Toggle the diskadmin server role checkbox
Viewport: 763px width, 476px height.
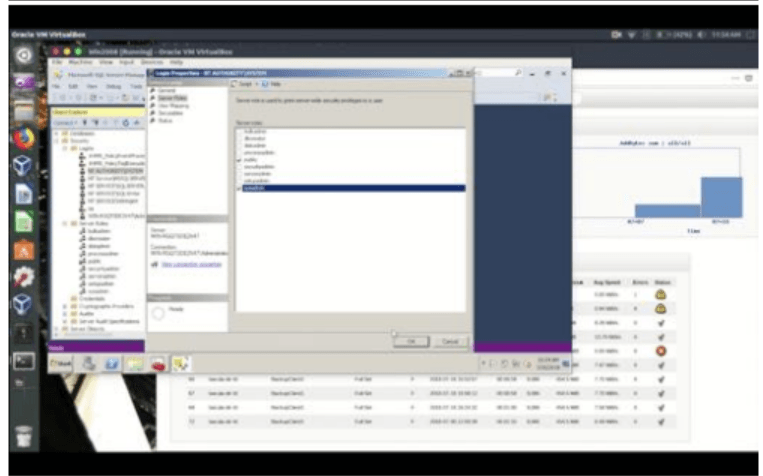pos(239,146)
